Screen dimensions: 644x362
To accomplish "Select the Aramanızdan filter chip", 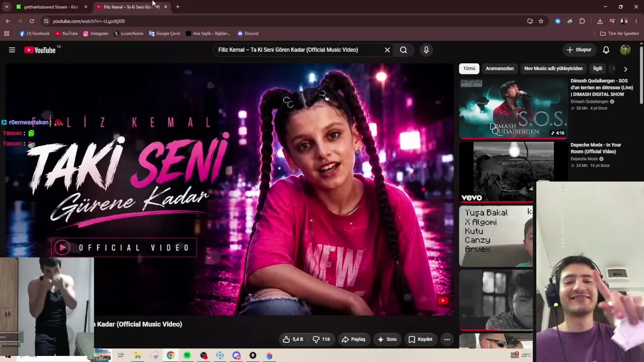I will pos(500,68).
